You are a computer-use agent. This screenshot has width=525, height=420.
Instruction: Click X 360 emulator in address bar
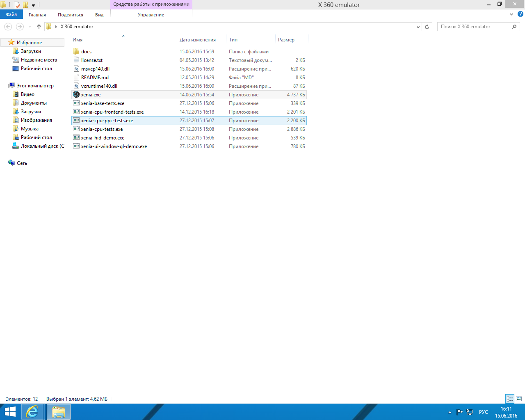point(77,27)
